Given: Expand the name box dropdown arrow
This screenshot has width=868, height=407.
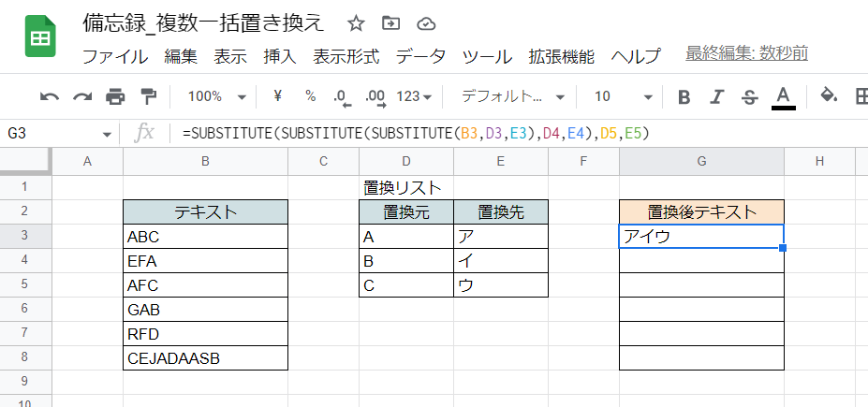Looking at the screenshot, I should [108, 134].
